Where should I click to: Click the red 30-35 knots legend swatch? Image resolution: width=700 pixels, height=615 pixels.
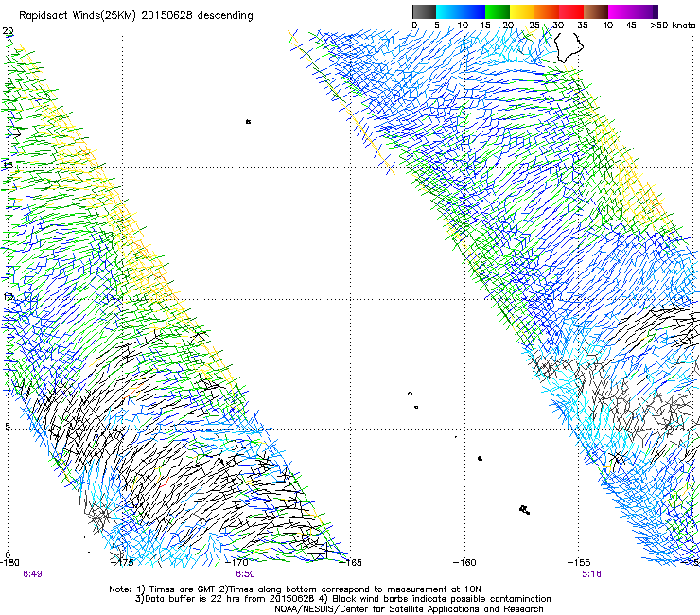pyautogui.click(x=571, y=11)
